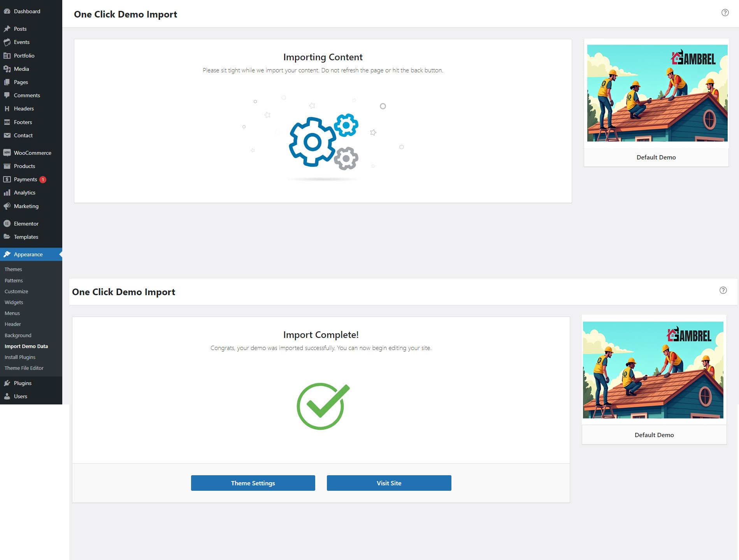739x560 pixels.
Task: Open the Users menu item
Action: tap(20, 396)
